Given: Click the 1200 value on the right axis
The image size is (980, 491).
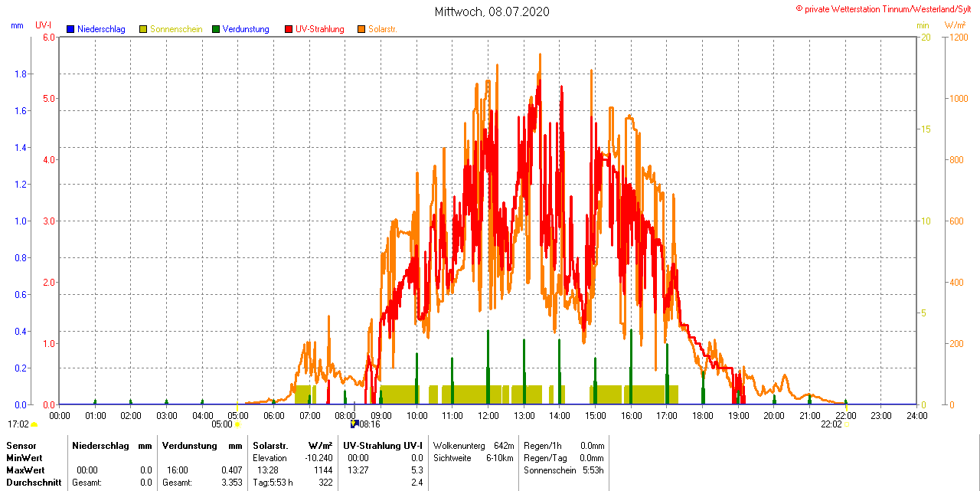Looking at the screenshot, I should [x=958, y=37].
